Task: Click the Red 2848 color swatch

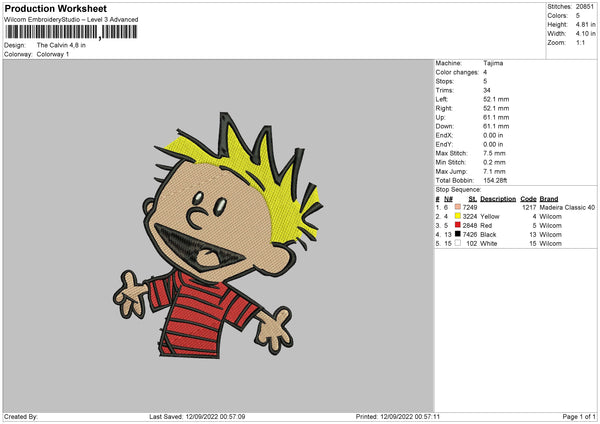Action: coord(458,225)
